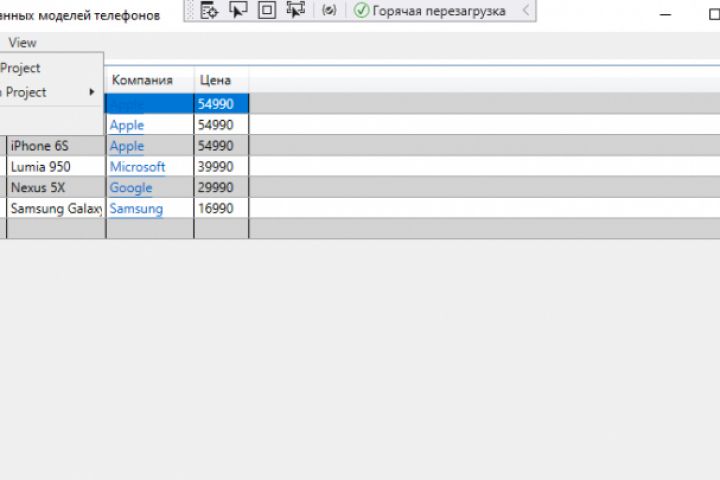Select price 54990 in the iPhone 6S row
Viewport: 720px width, 480px height.
[x=221, y=146]
